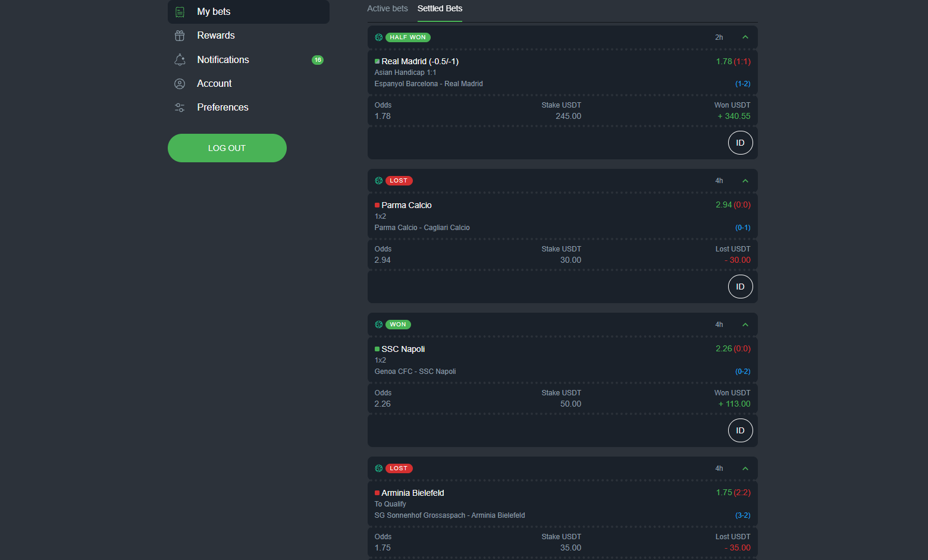Open Notifications in the sidebar
The height and width of the screenshot is (560, 928).
[x=249, y=59]
